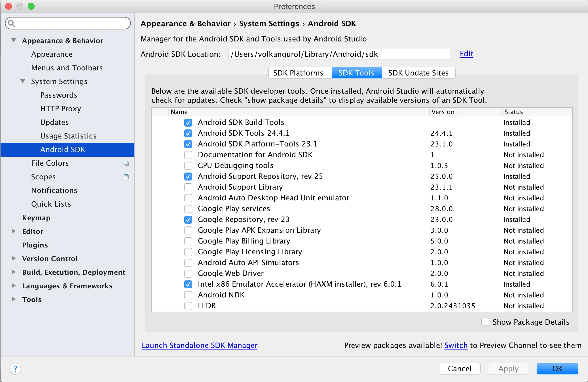
Task: Click the search magnifier icon
Action: click(x=12, y=23)
